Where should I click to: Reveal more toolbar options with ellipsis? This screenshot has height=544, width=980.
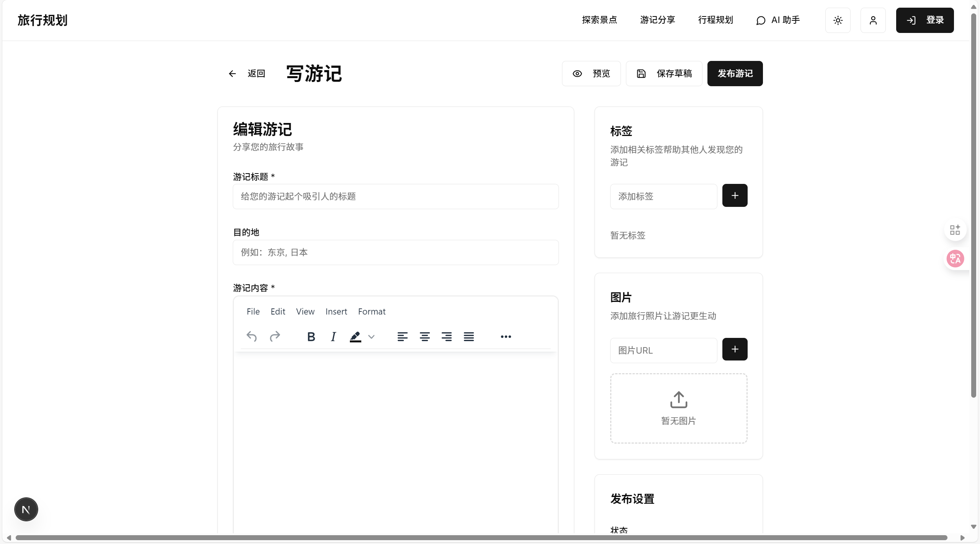(506, 336)
